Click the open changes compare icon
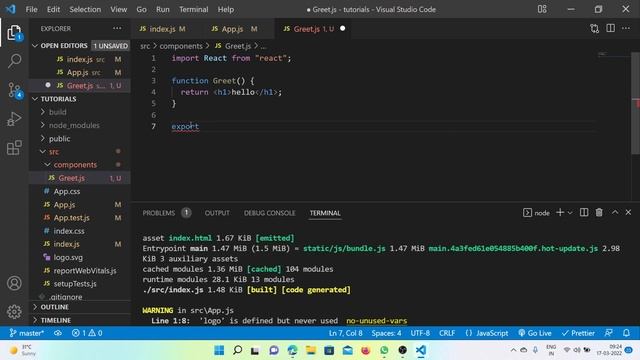This screenshot has height=360, width=640. pos(594,29)
